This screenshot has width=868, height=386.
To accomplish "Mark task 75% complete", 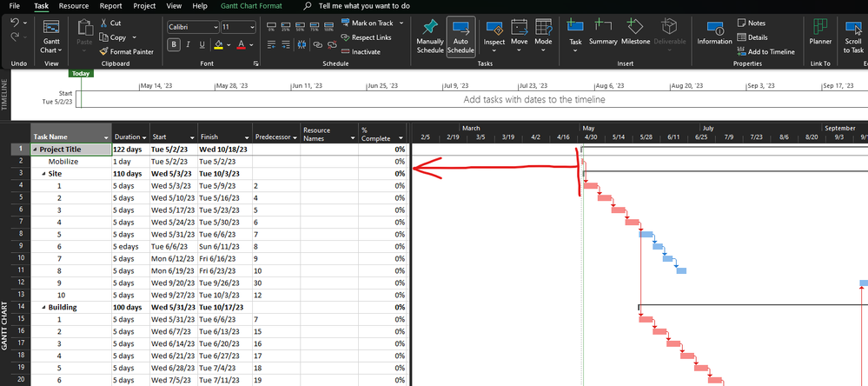I will coord(315,27).
